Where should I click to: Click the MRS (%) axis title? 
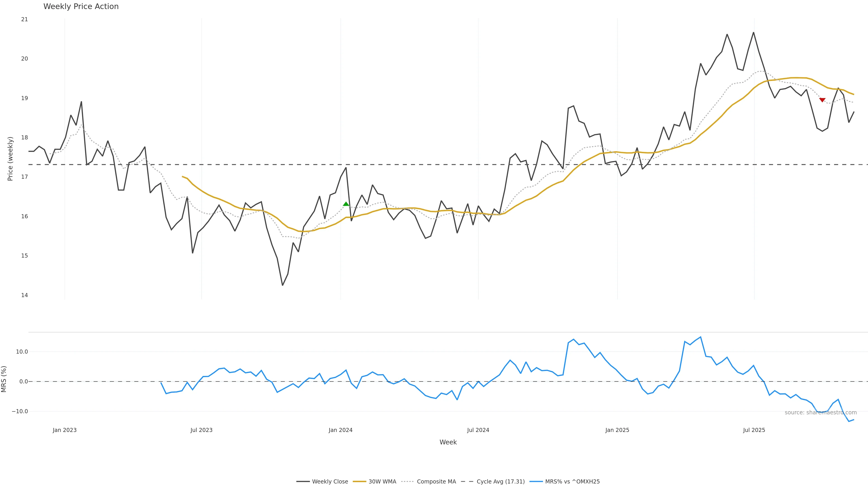click(x=4, y=379)
